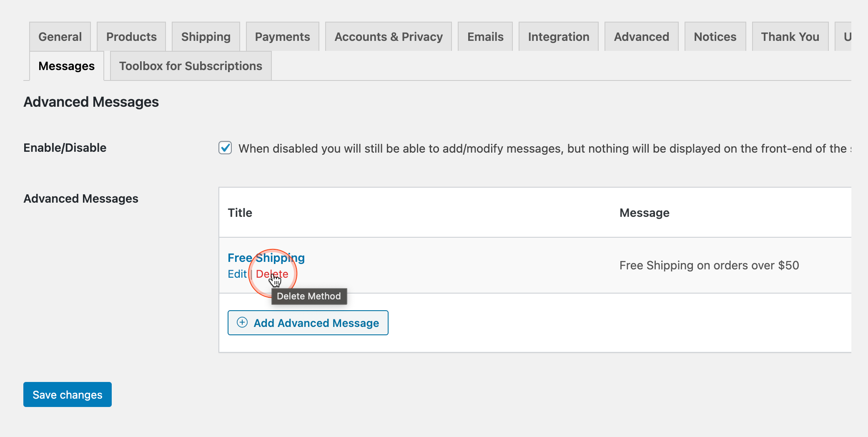This screenshot has width=868, height=437.
Task: Switch to the Emails tab
Action: (485, 37)
